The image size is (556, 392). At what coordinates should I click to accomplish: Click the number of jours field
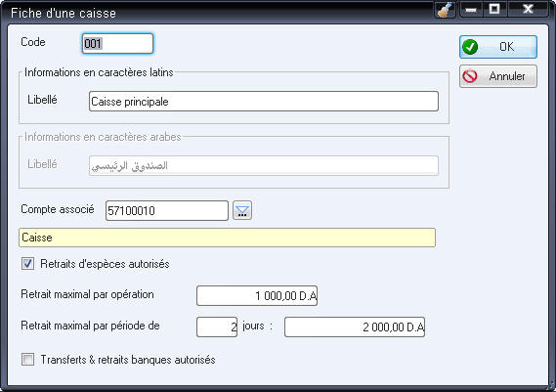(217, 327)
